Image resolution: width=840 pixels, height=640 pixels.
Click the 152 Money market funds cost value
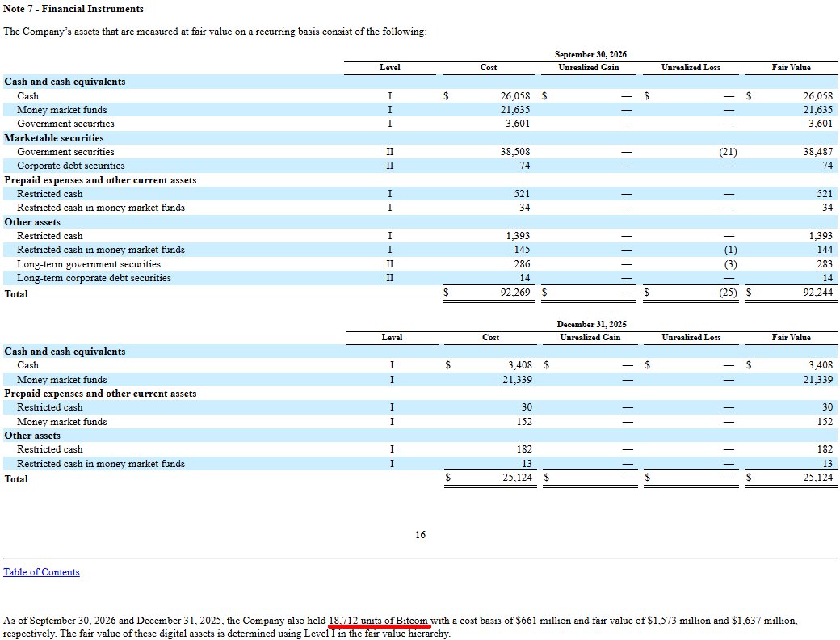[x=524, y=421]
